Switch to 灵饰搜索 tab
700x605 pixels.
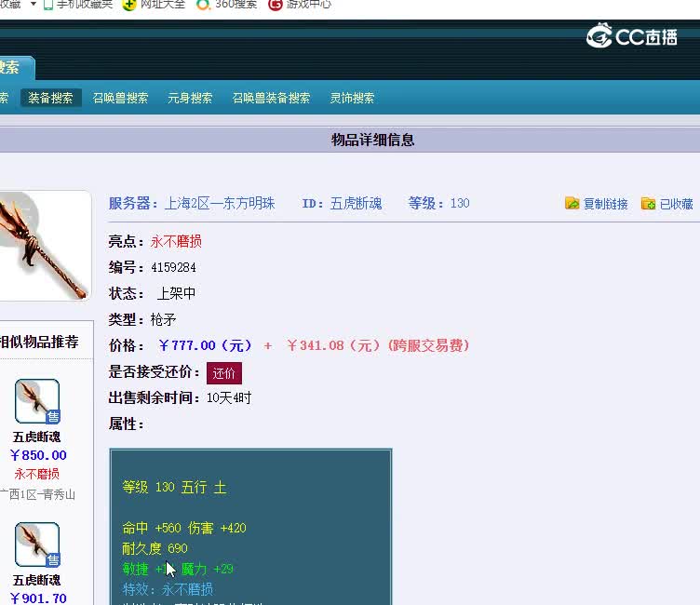pyautogui.click(x=352, y=98)
